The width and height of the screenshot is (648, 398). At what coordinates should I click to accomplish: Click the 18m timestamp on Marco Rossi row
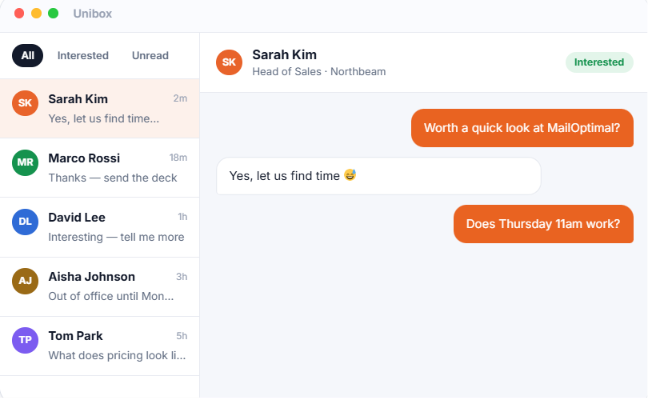click(178, 157)
